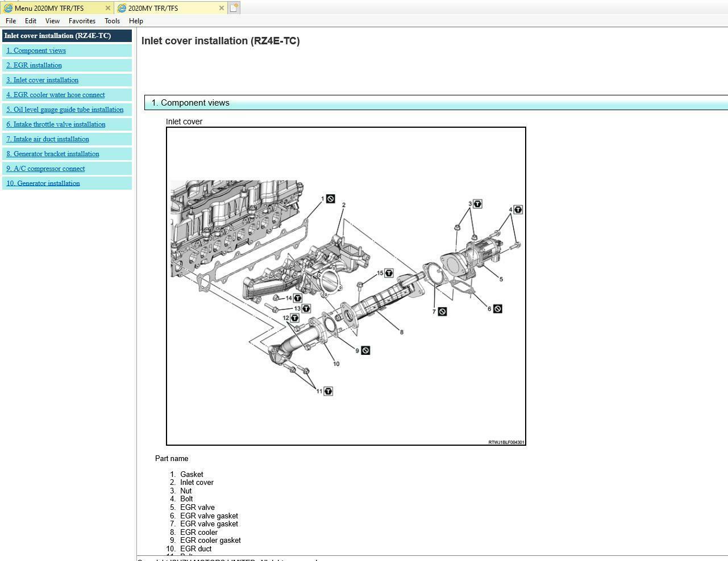Screen dimensions: 728x561
Task: Open the Tools menu
Action: pos(112,21)
